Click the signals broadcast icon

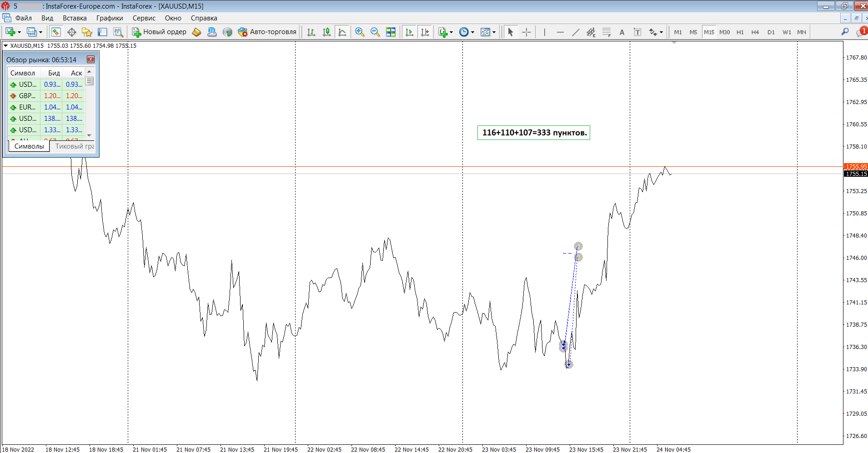(x=227, y=32)
